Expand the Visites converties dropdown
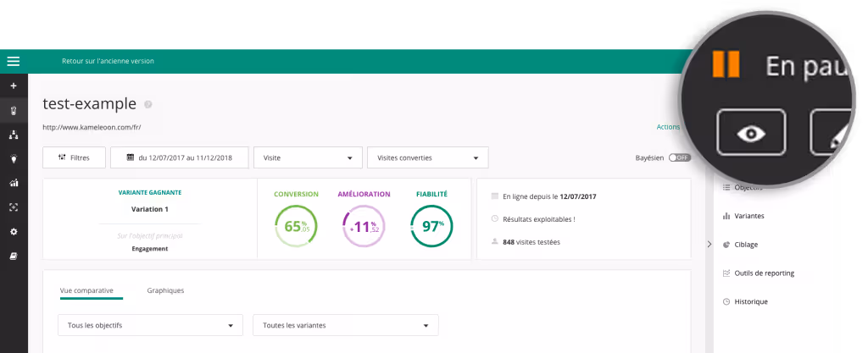 pos(427,157)
